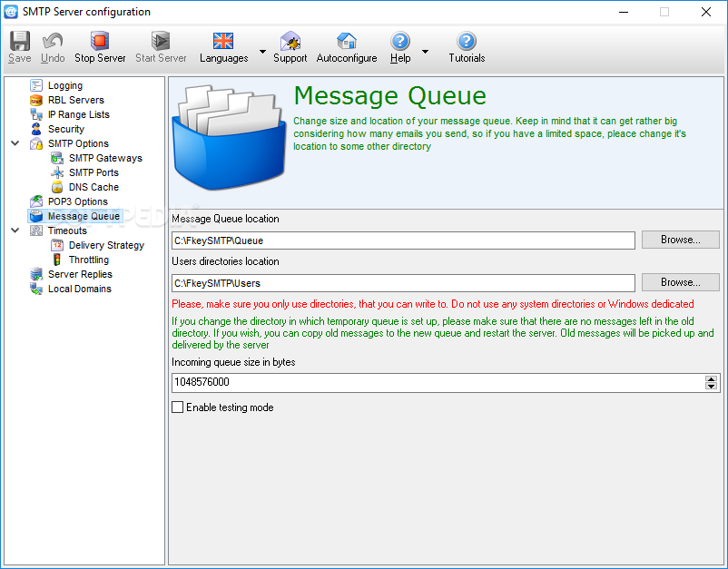Screen dimensions: 728x569
Task: Open the Help dropdown arrow
Action: click(x=425, y=52)
